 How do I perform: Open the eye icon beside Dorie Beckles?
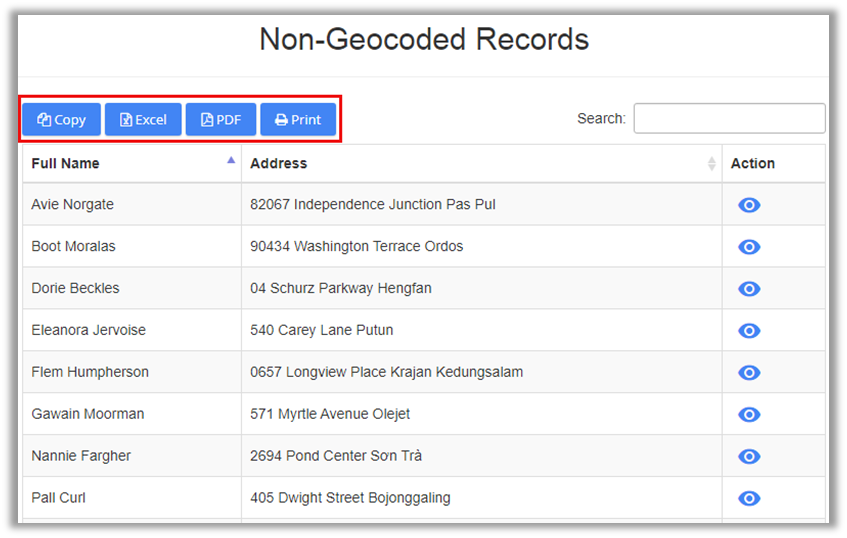749,289
